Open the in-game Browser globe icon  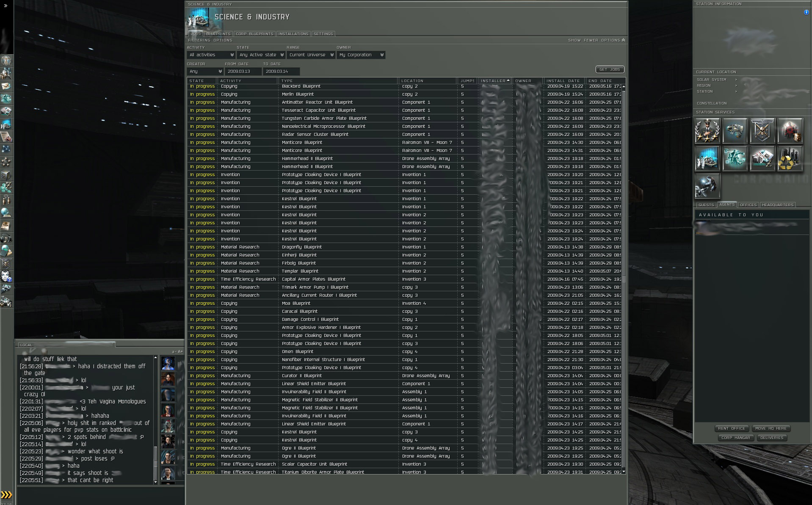(6, 213)
